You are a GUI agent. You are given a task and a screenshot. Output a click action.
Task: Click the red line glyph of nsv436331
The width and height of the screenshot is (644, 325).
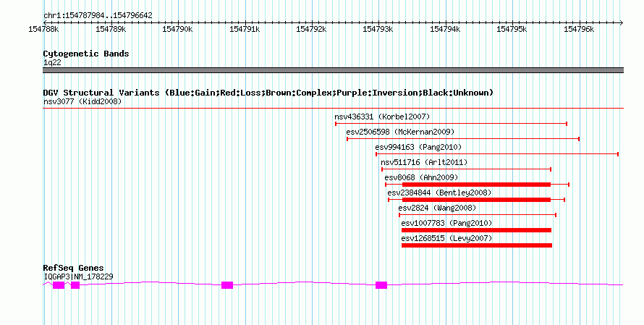[452, 124]
